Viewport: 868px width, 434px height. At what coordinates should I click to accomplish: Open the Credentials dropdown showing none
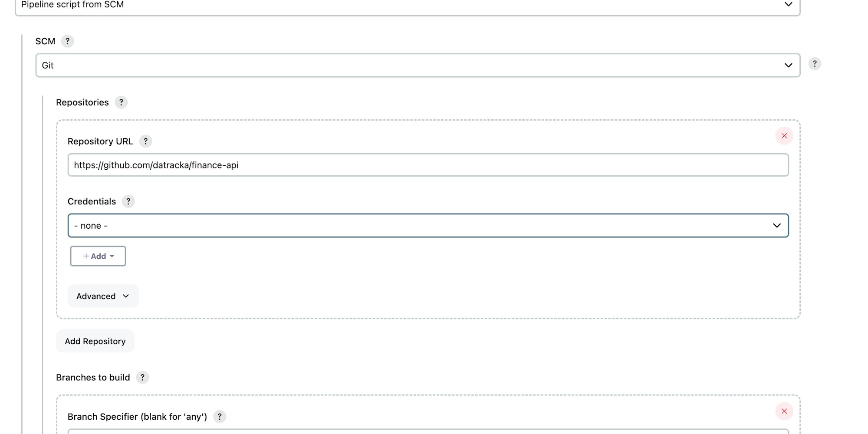point(427,226)
